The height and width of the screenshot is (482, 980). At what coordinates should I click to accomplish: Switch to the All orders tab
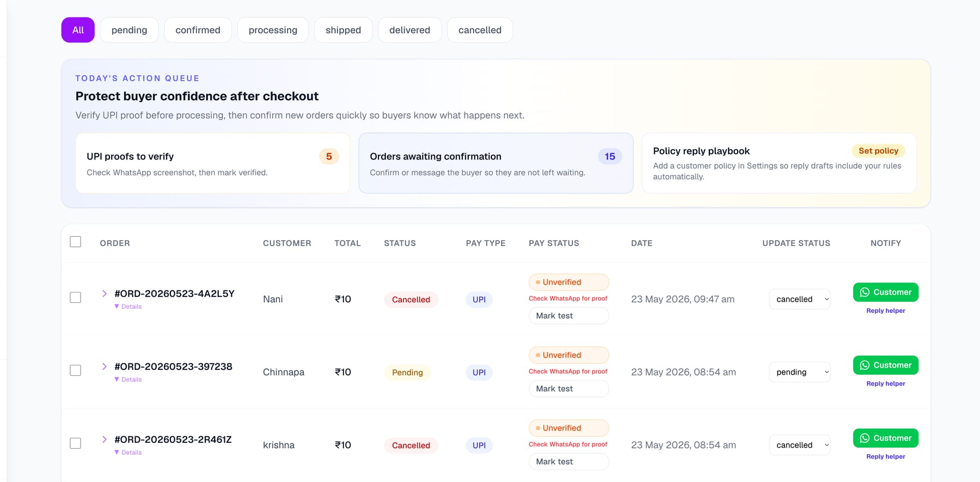[x=78, y=30]
